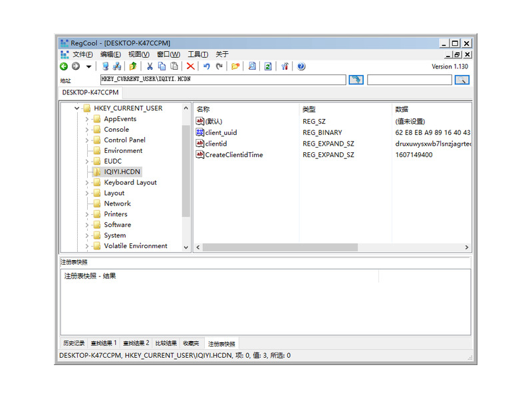This screenshot has width=532, height=399.
Task: Click the 数据 column header
Action: pyautogui.click(x=402, y=109)
